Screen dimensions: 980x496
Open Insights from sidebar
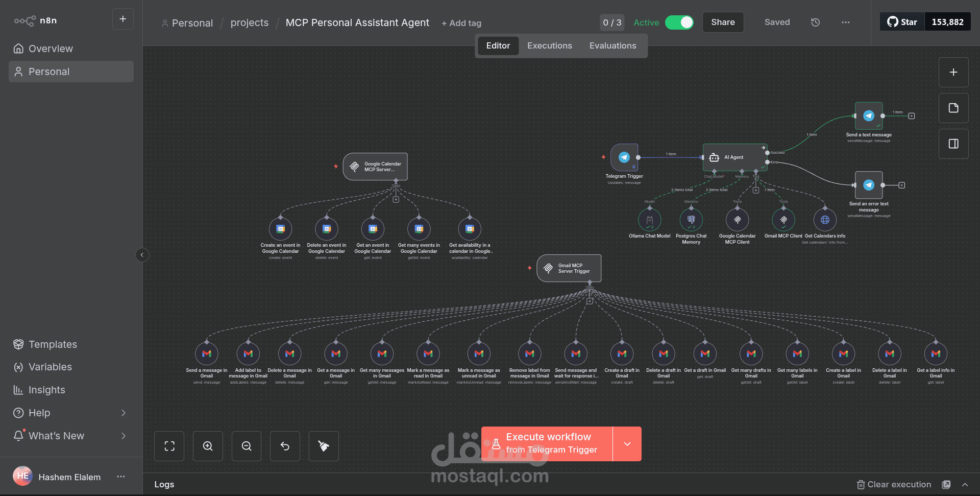[x=71, y=390]
